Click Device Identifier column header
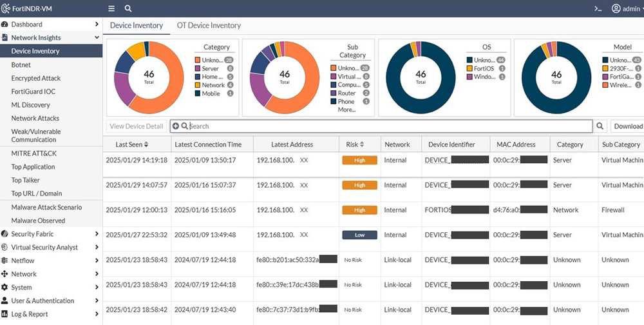The width and height of the screenshot is (644, 325). pyautogui.click(x=452, y=145)
